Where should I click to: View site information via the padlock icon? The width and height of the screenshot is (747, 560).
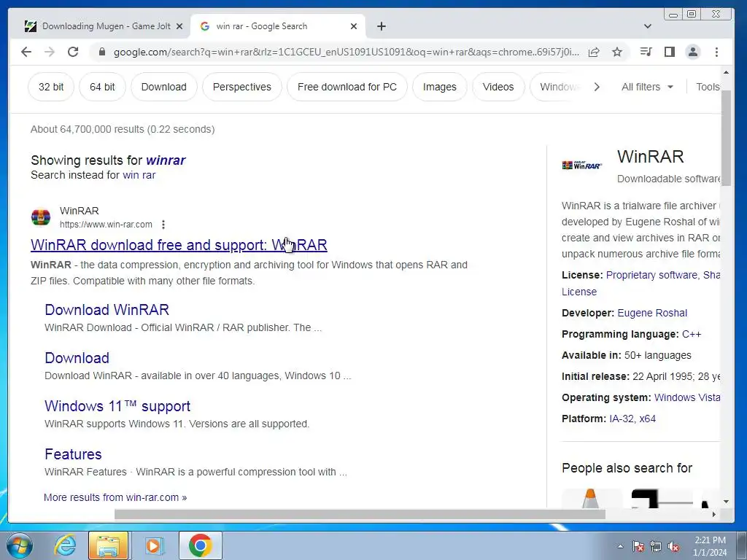(x=102, y=52)
